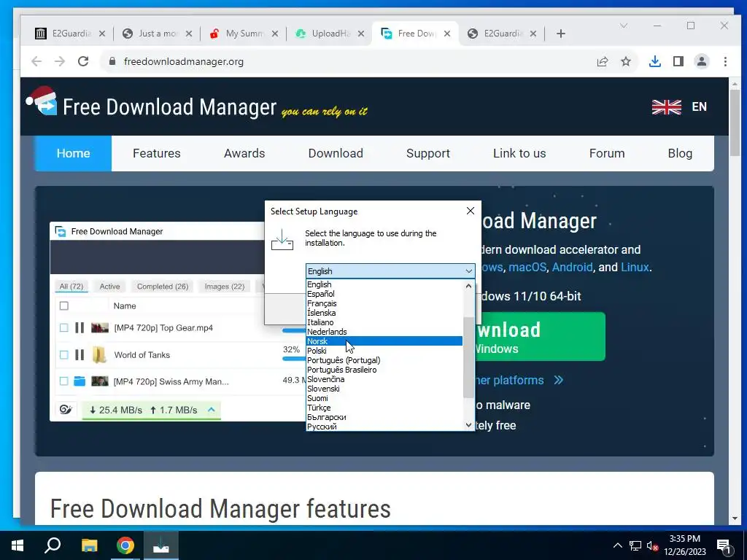This screenshot has width=747, height=560.
Task: Follow the Linux link
Action: pos(635,267)
